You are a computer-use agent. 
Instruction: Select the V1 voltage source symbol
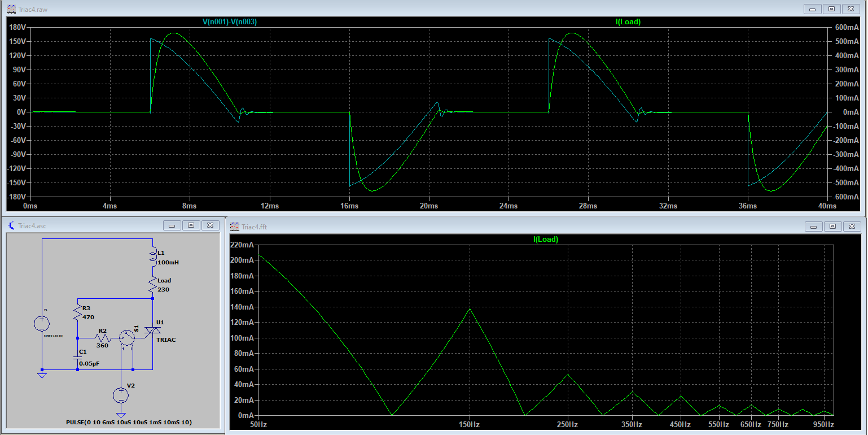(x=42, y=324)
